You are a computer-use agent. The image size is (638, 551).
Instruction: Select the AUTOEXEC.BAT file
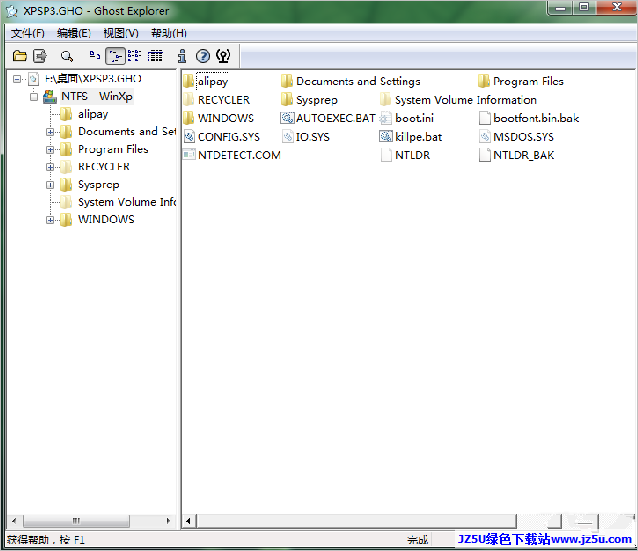(328, 118)
